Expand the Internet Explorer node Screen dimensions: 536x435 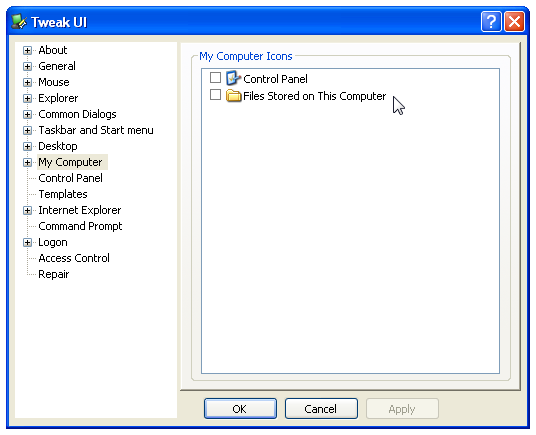point(27,210)
